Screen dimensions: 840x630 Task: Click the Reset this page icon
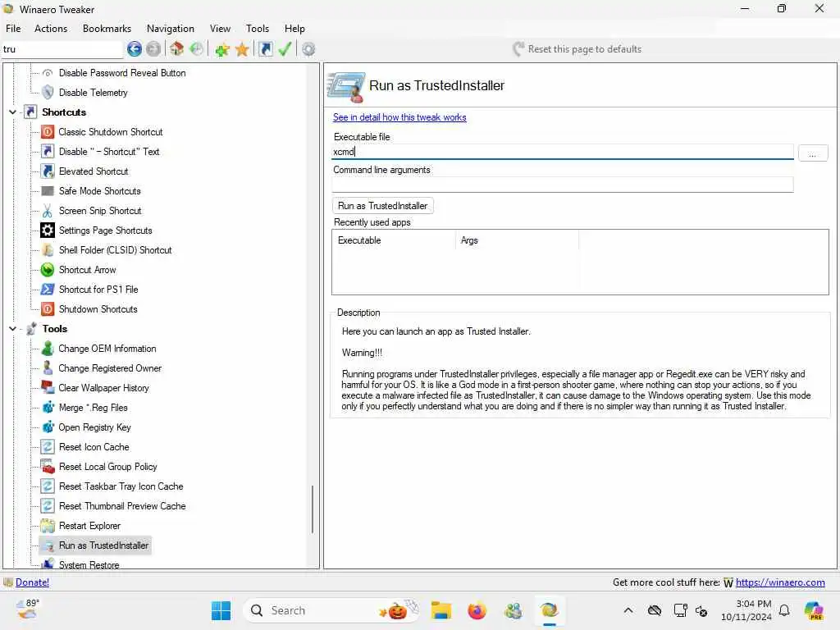pos(518,49)
